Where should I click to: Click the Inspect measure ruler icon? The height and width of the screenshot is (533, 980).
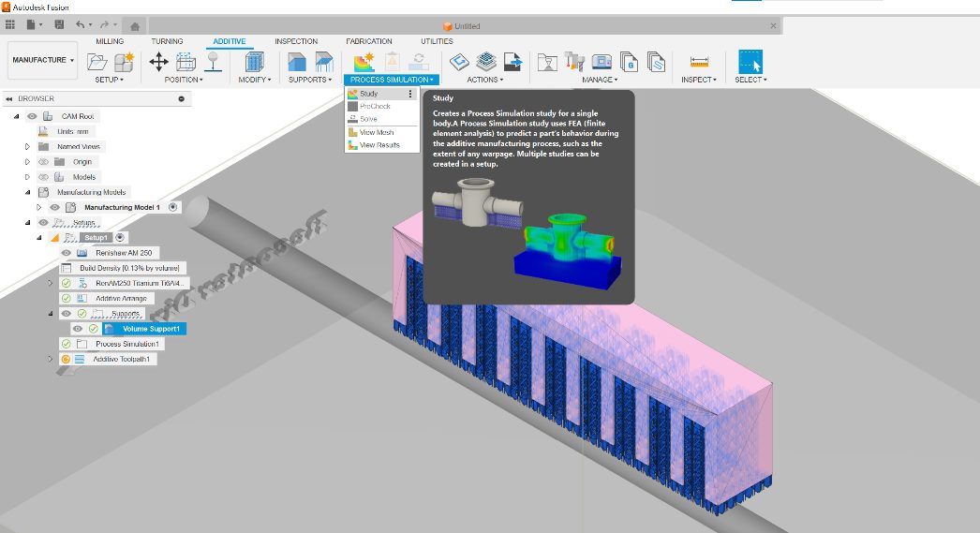(699, 62)
